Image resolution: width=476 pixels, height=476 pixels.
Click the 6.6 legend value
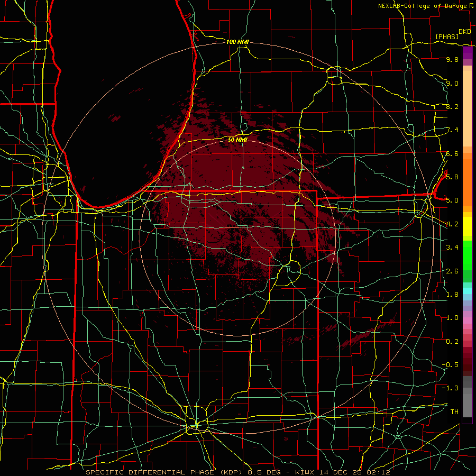pos(452,153)
